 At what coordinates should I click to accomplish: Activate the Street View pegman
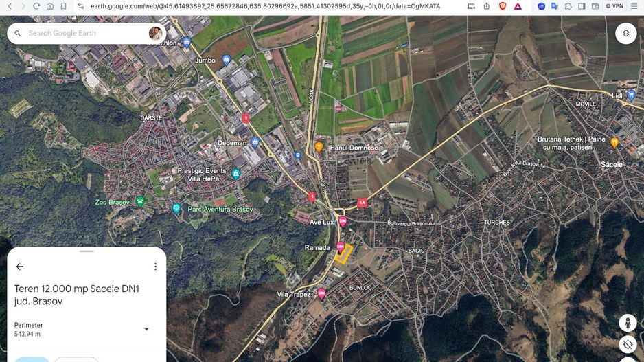(x=627, y=323)
